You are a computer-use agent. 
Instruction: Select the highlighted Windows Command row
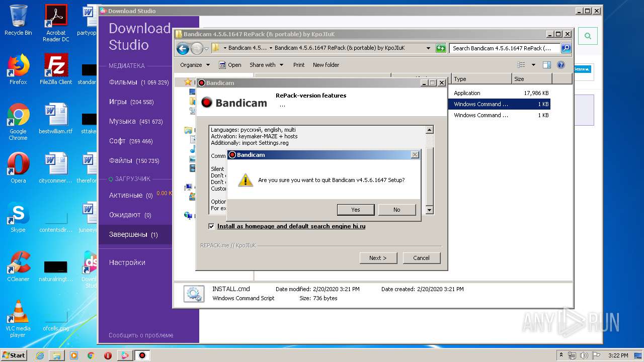tap(500, 104)
